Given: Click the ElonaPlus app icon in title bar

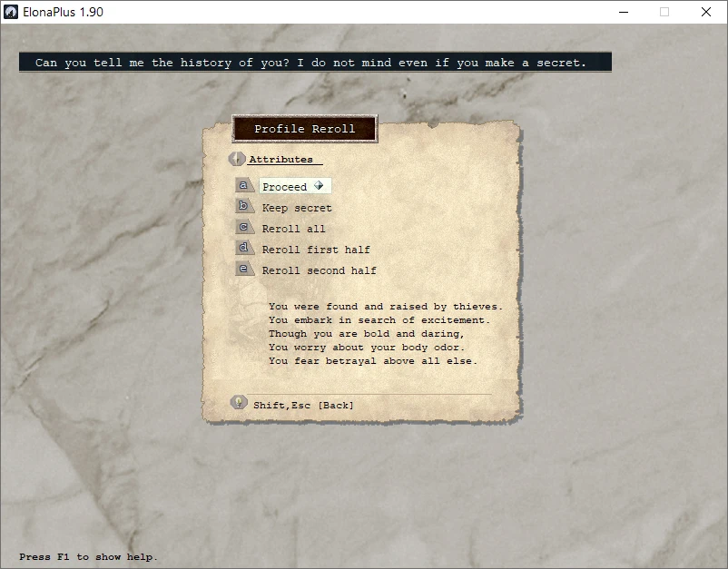Looking at the screenshot, I should pyautogui.click(x=11, y=12).
